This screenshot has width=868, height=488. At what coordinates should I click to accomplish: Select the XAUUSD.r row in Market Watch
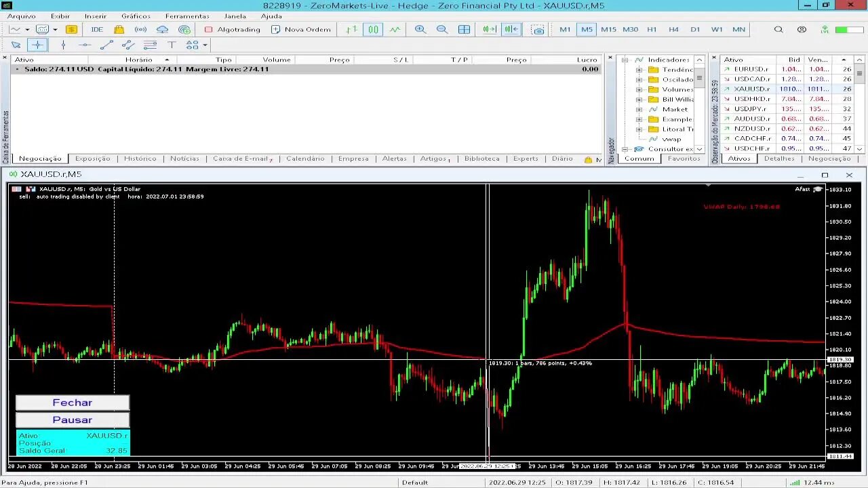[785, 89]
